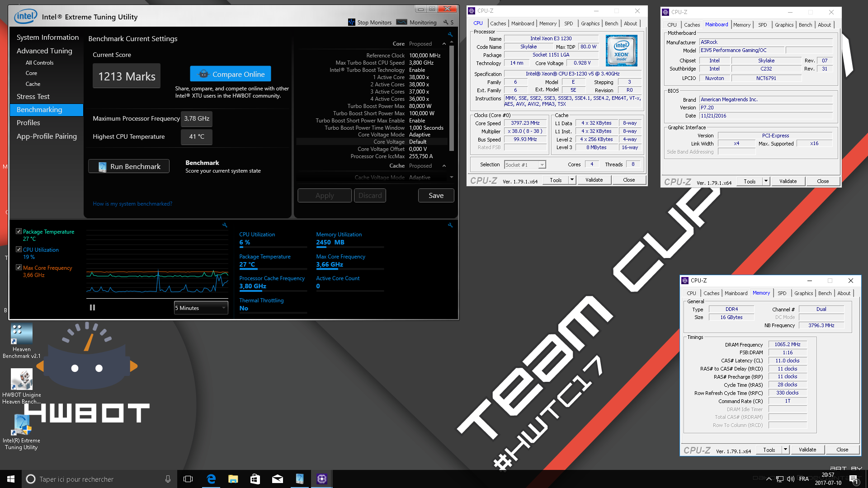Open the Monitoring graph view in XTU
Screen dimensions: 868x488
tap(417, 22)
